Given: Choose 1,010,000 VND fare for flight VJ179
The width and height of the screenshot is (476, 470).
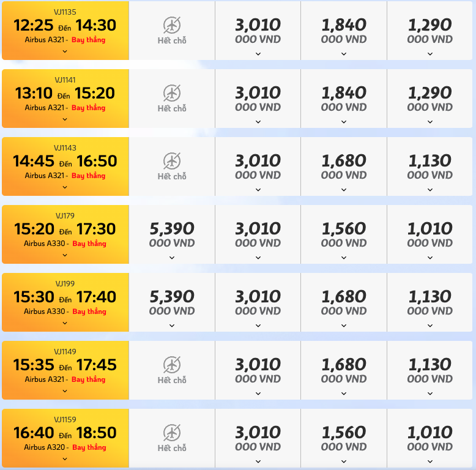Looking at the screenshot, I should (x=430, y=234).
